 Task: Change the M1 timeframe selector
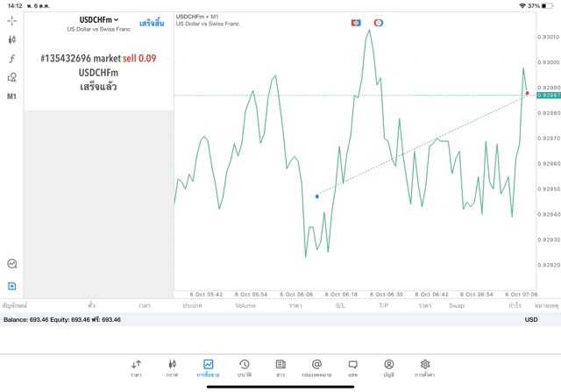11,96
